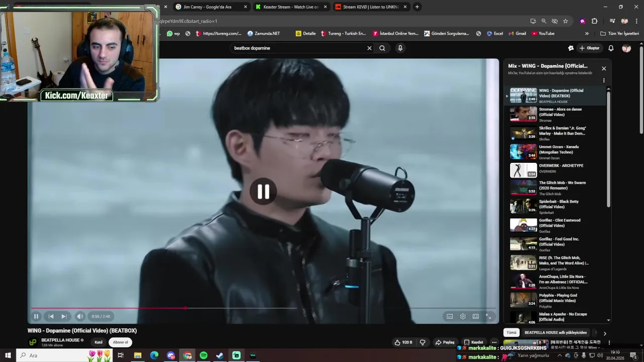Toggle subtitles in the video player
Viewport: 644px width, 362px height.
[x=450, y=316]
